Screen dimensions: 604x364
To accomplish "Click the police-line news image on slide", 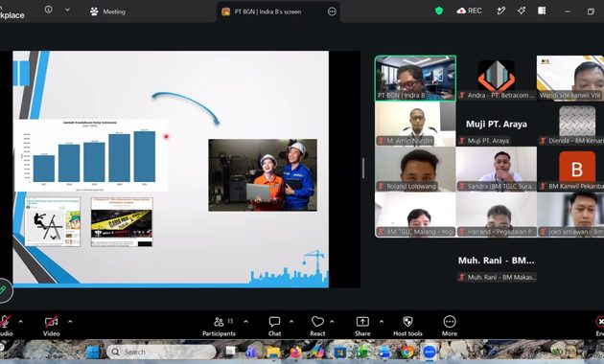I will pyautogui.click(x=122, y=222).
